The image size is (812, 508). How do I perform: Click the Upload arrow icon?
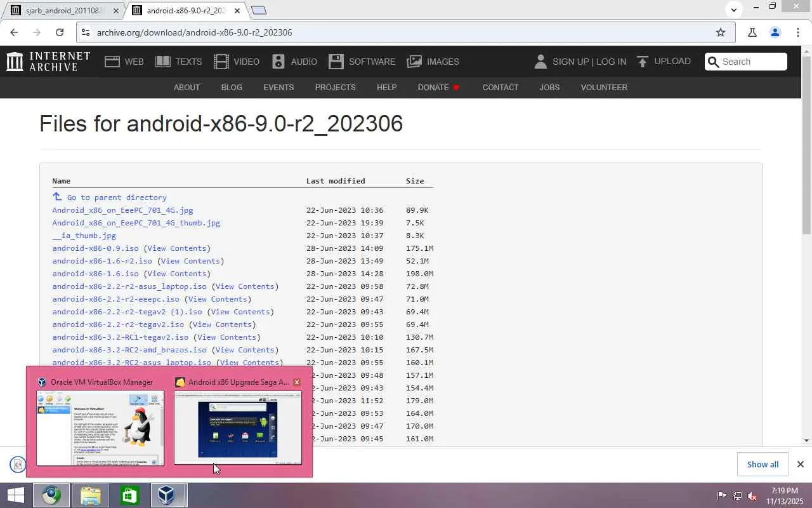643,62
